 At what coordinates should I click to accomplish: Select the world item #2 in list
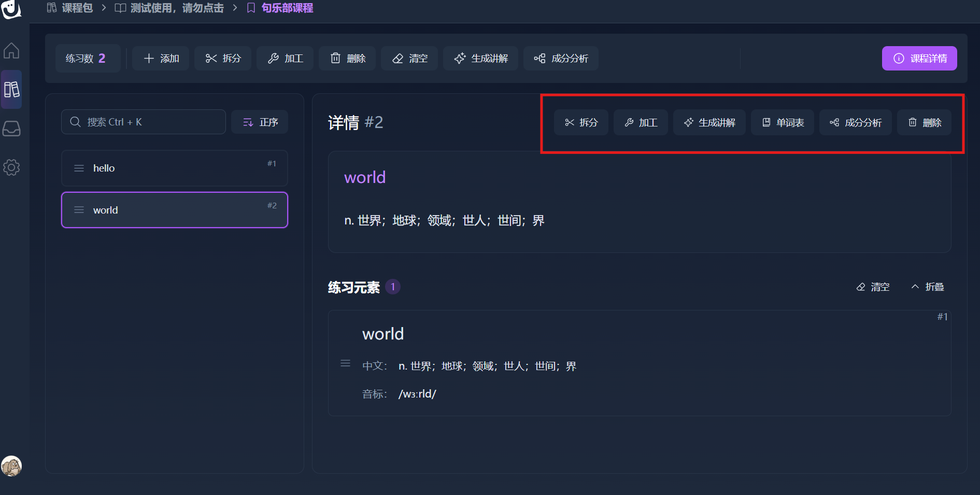point(174,210)
